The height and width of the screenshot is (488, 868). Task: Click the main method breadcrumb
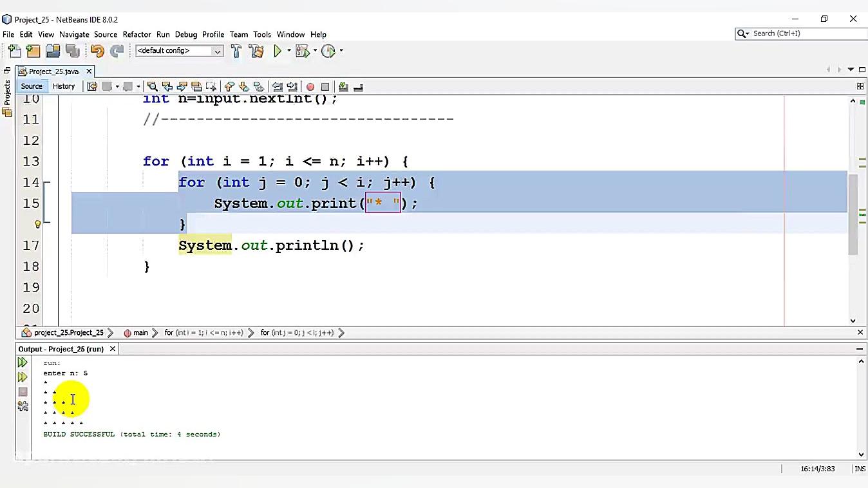136,333
